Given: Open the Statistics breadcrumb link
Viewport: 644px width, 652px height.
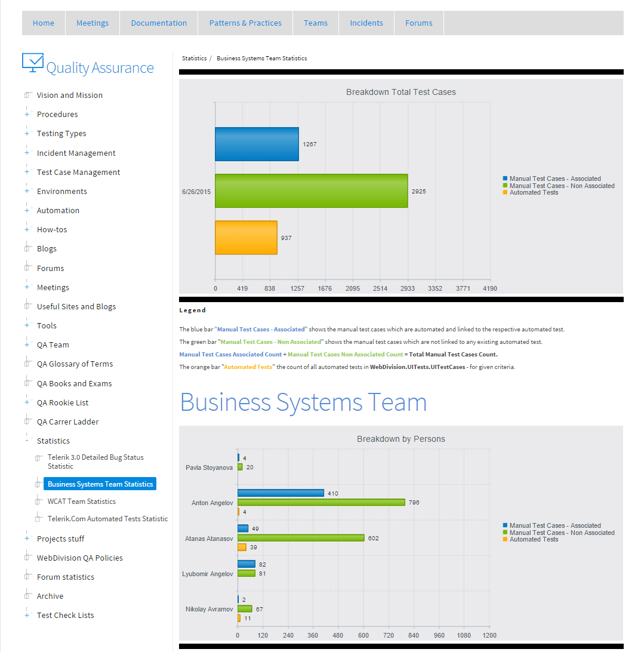Looking at the screenshot, I should point(194,58).
